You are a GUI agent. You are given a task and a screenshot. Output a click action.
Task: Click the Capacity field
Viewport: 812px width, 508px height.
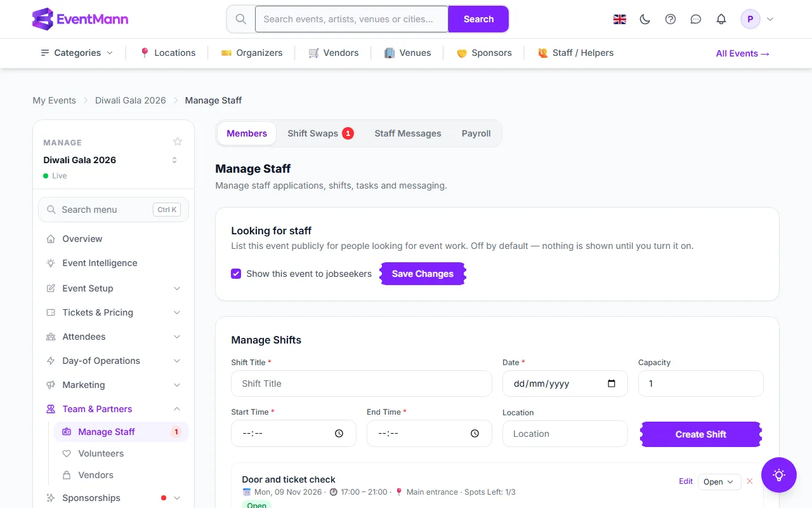tap(700, 384)
